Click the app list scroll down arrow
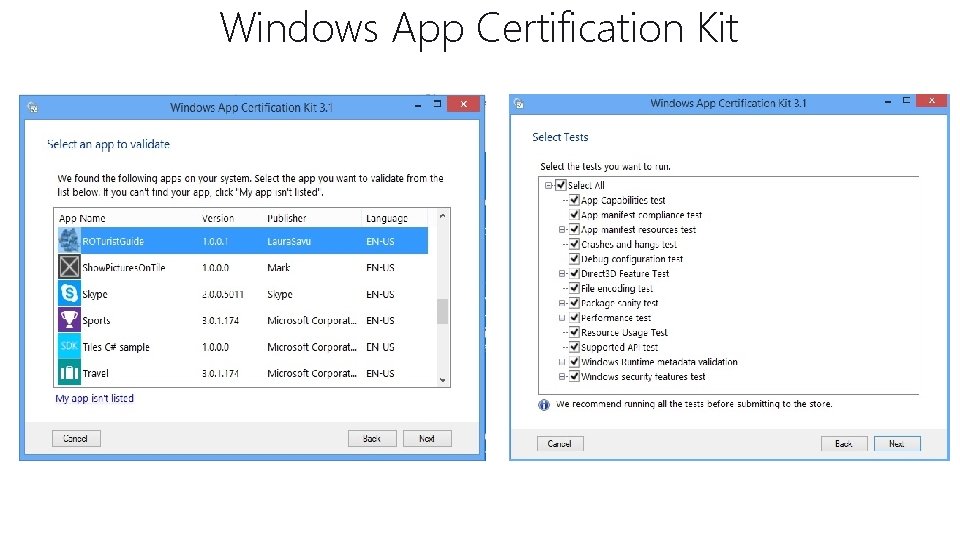Viewport: 960px width, 540px height. [442, 380]
